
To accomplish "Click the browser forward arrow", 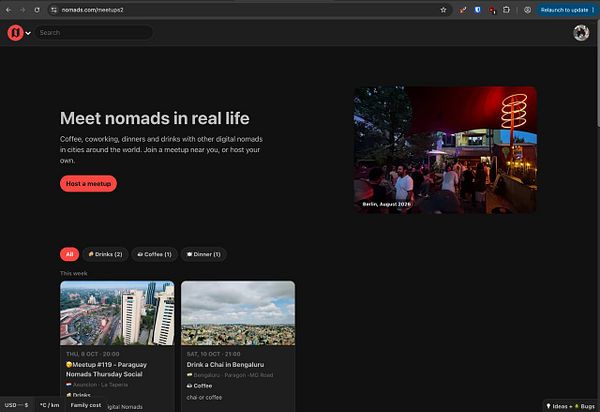I will pos(23,10).
